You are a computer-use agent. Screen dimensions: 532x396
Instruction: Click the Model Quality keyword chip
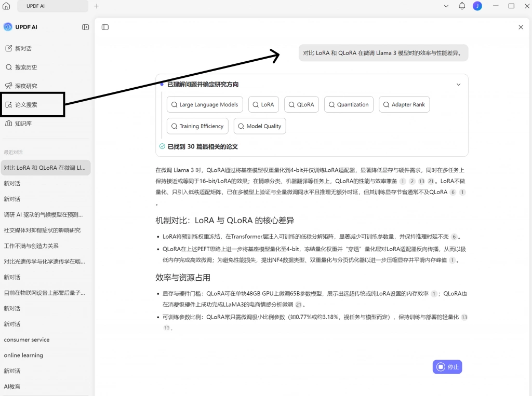pyautogui.click(x=260, y=126)
